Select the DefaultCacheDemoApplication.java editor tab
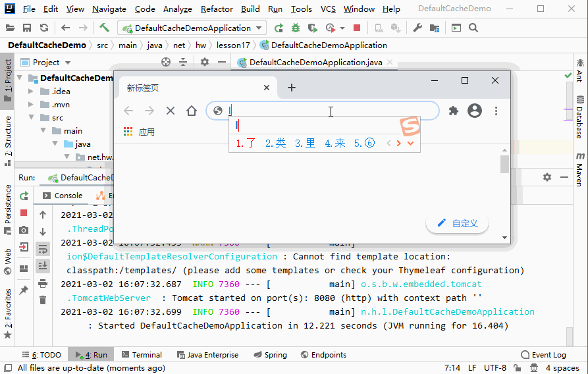This screenshot has height=374, width=588. coord(315,63)
